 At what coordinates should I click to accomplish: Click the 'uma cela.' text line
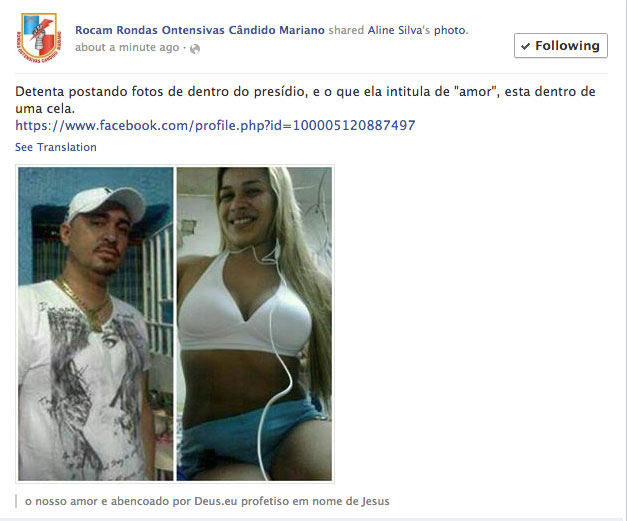(45, 108)
